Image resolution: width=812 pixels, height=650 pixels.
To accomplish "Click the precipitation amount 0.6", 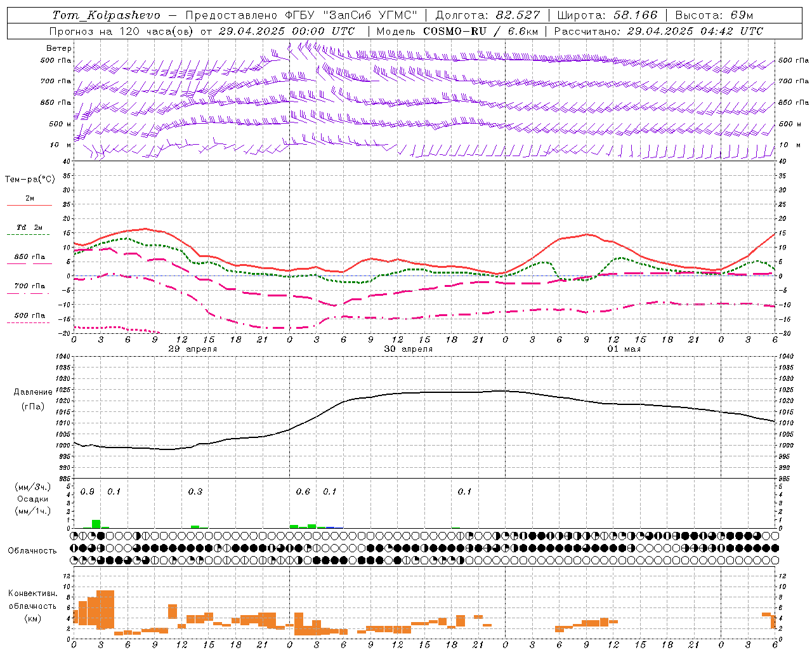I will (303, 492).
